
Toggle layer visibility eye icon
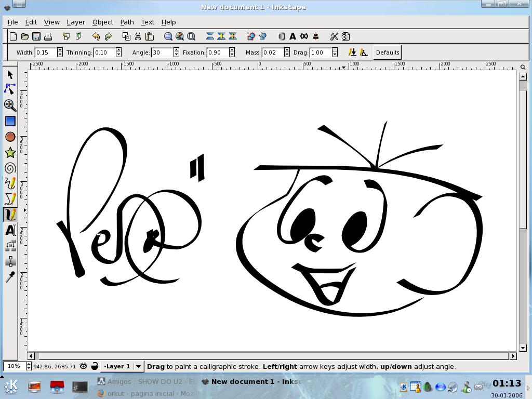[x=84, y=366]
